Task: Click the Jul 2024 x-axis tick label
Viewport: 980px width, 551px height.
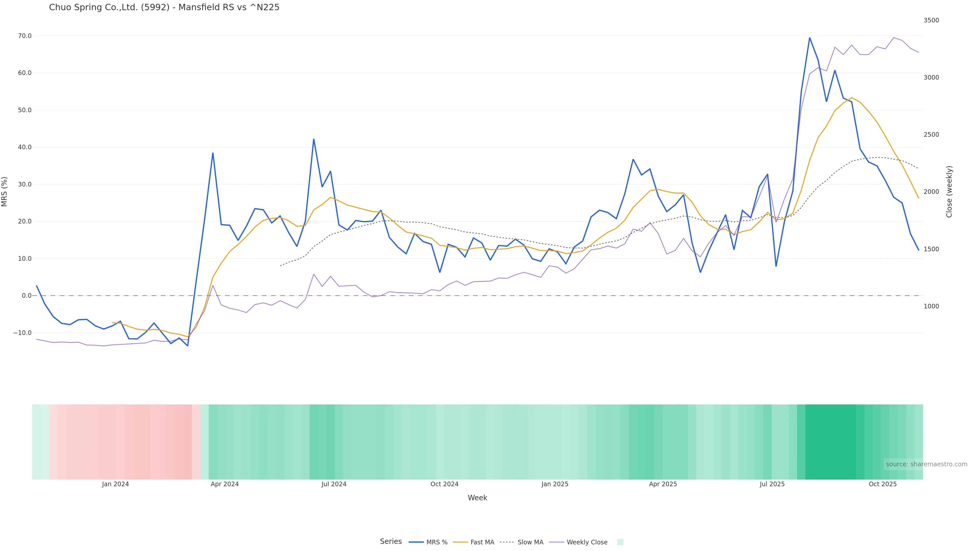Action: click(x=334, y=484)
